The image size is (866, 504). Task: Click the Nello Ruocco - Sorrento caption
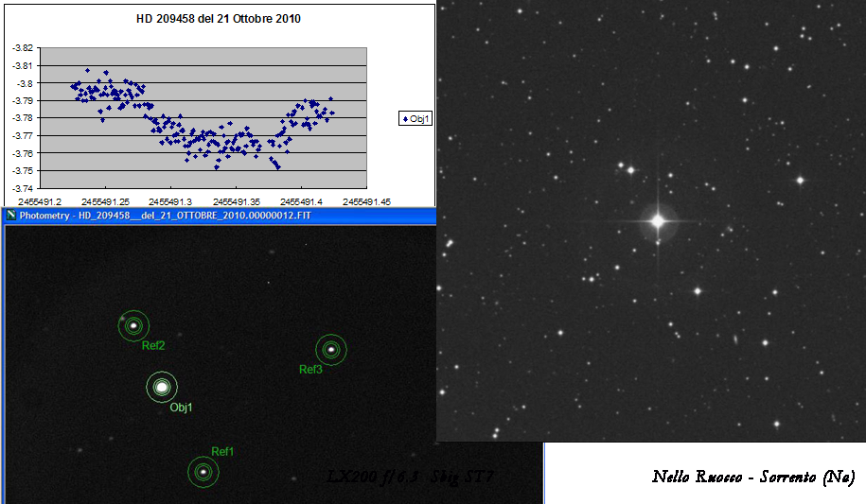pos(752,477)
